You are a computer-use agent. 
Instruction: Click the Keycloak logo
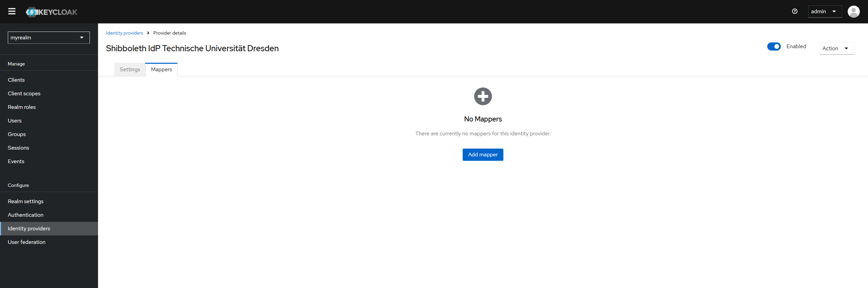coord(52,12)
